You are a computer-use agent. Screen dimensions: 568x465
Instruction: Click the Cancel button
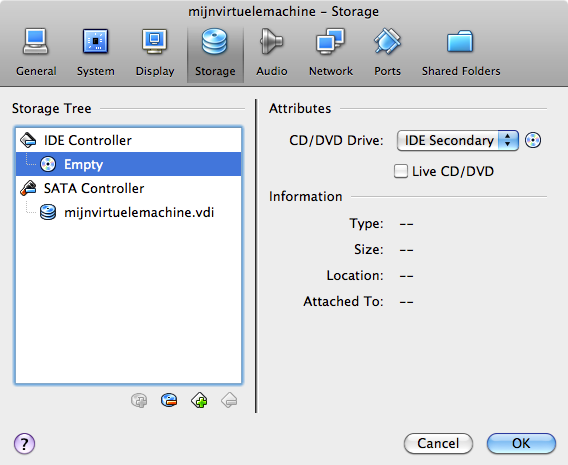(x=438, y=443)
